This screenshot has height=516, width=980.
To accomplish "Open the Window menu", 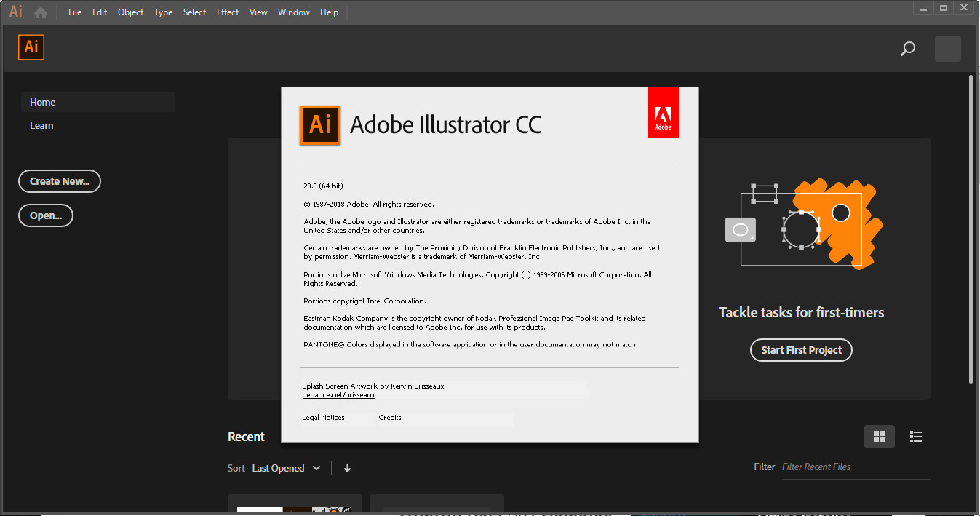I will (x=293, y=12).
